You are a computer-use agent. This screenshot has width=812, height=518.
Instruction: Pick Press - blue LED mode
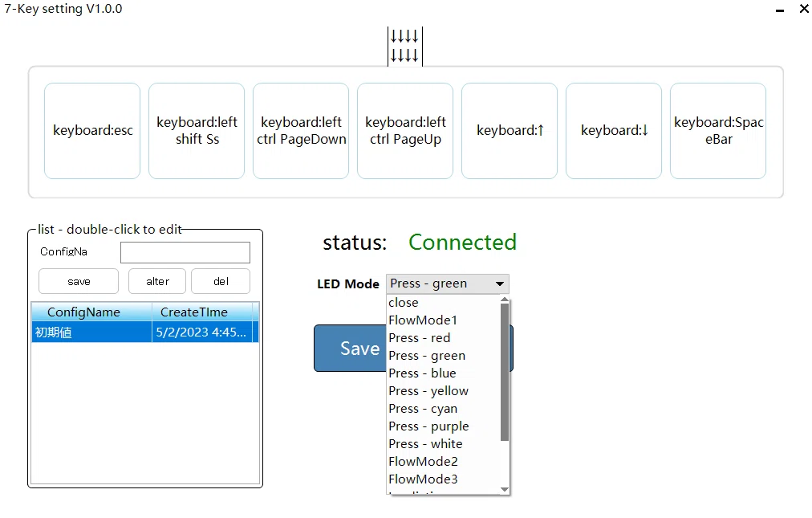[445, 373]
